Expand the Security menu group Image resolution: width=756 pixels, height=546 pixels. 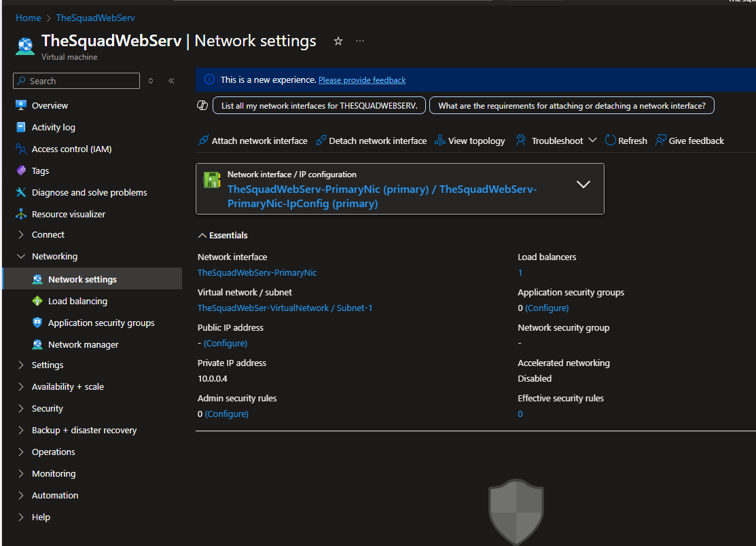click(21, 408)
